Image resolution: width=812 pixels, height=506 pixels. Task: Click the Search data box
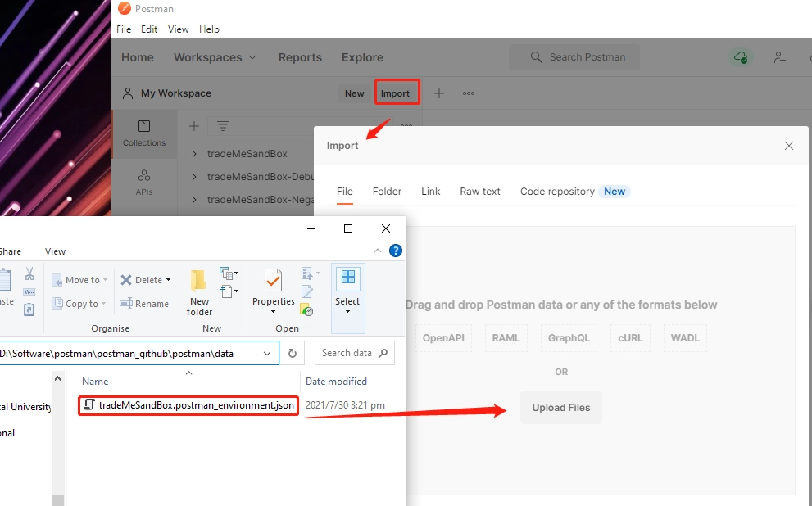pos(354,353)
